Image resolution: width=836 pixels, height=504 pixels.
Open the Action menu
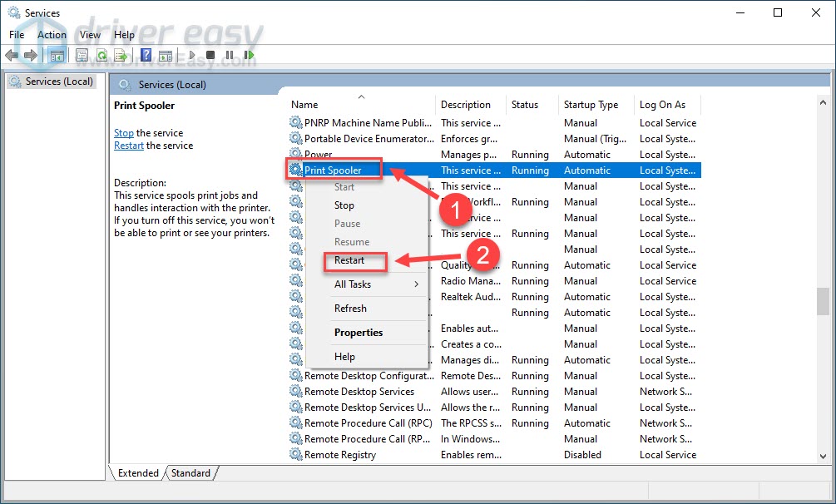[52, 35]
